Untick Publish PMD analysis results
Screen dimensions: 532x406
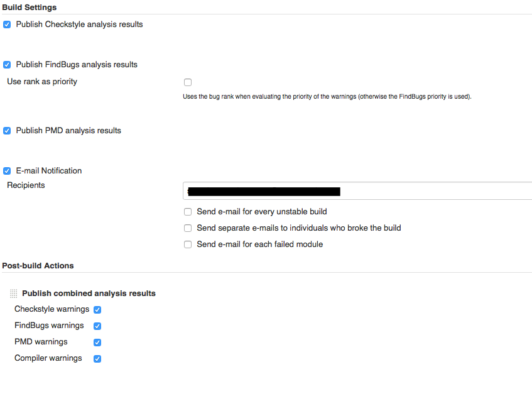tap(7, 131)
